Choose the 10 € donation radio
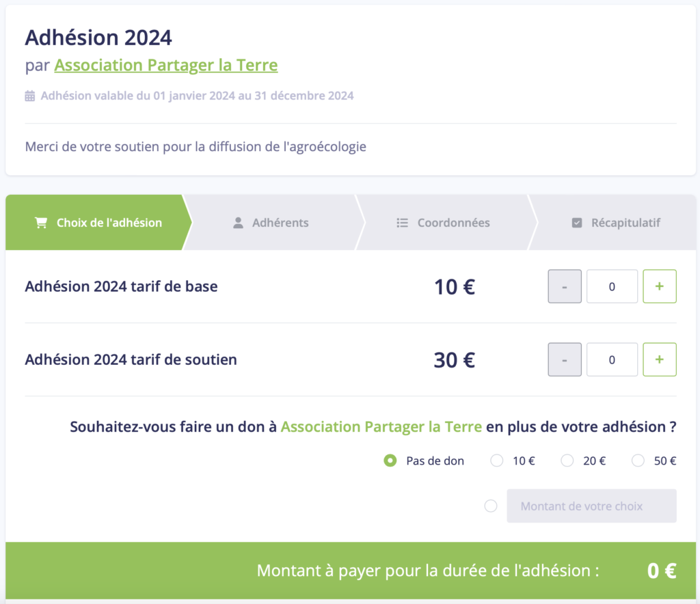The image size is (700, 604). click(496, 461)
